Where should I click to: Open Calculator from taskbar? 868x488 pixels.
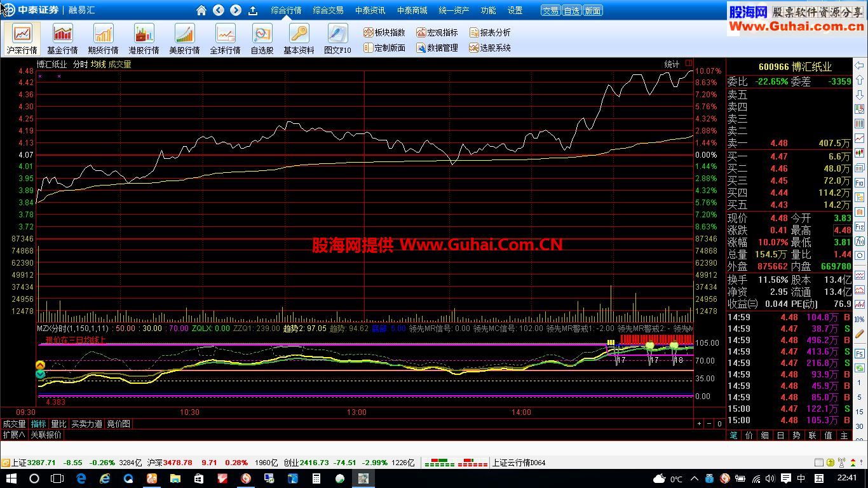pyautogui.click(x=316, y=478)
